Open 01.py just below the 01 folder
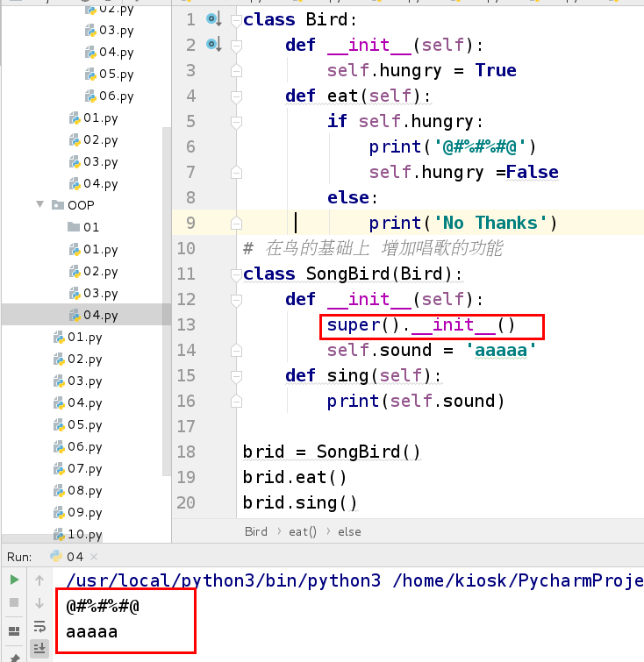644x662 pixels. tap(93, 249)
